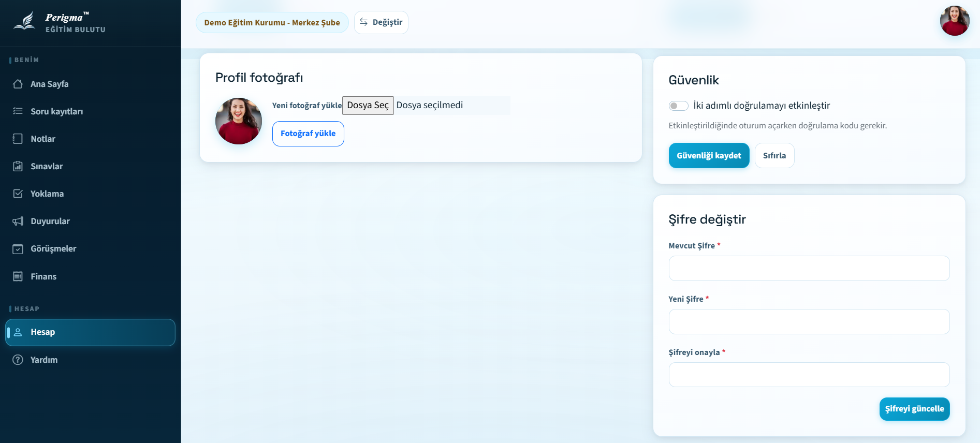Click the Şifreyi güncelle button

tap(914, 409)
